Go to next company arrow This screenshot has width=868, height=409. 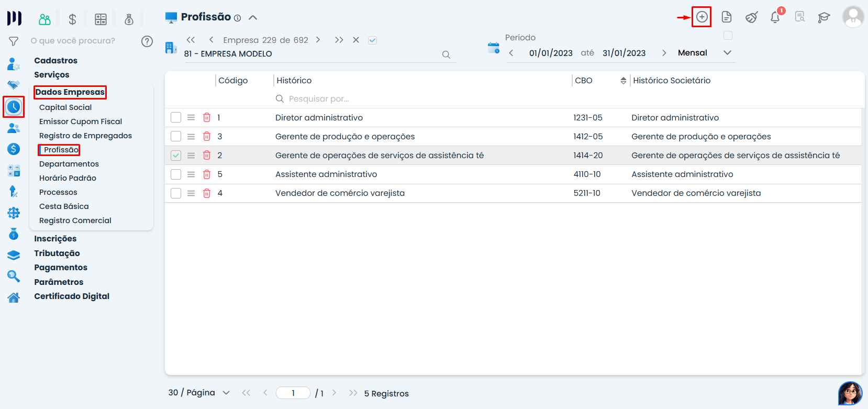tap(318, 40)
